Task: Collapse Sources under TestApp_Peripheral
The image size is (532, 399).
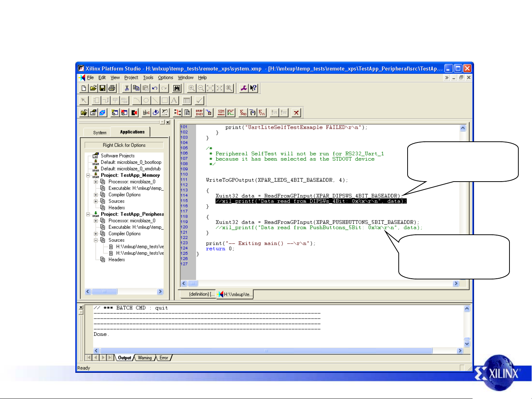Action: click(96, 240)
